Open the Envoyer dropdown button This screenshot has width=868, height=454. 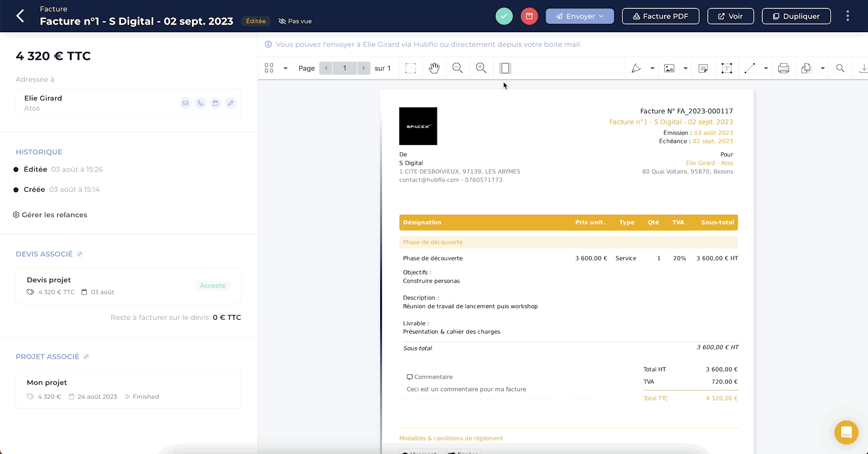click(x=580, y=16)
